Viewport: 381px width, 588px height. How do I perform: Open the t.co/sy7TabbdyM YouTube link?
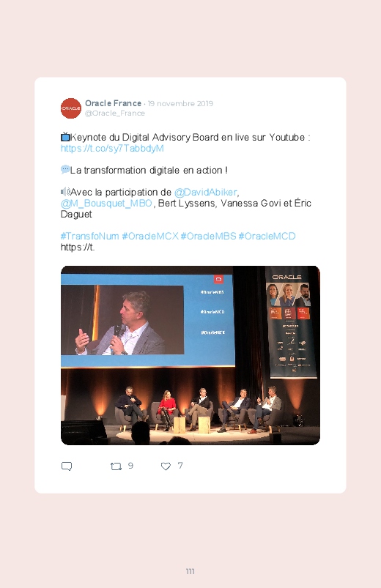click(x=112, y=149)
